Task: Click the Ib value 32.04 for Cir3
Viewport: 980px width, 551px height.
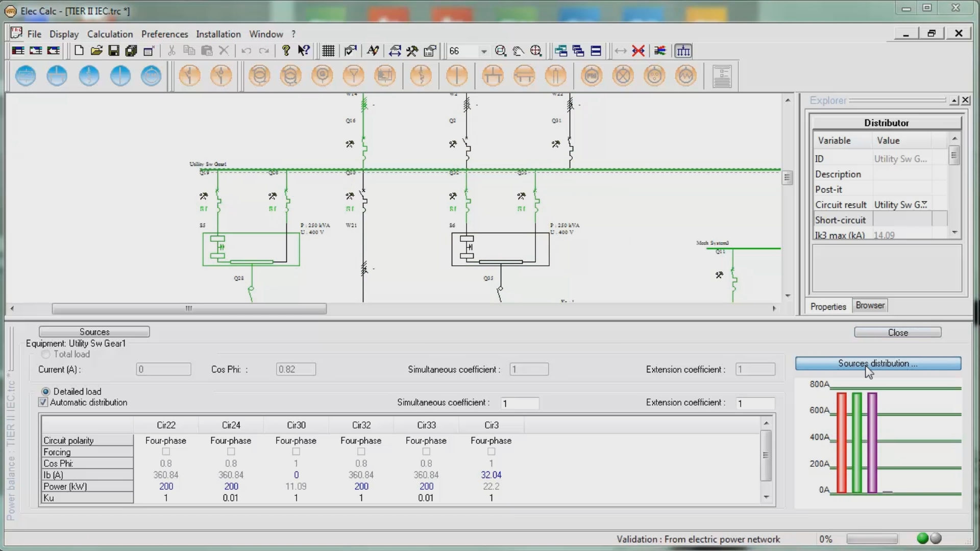Action: point(491,474)
